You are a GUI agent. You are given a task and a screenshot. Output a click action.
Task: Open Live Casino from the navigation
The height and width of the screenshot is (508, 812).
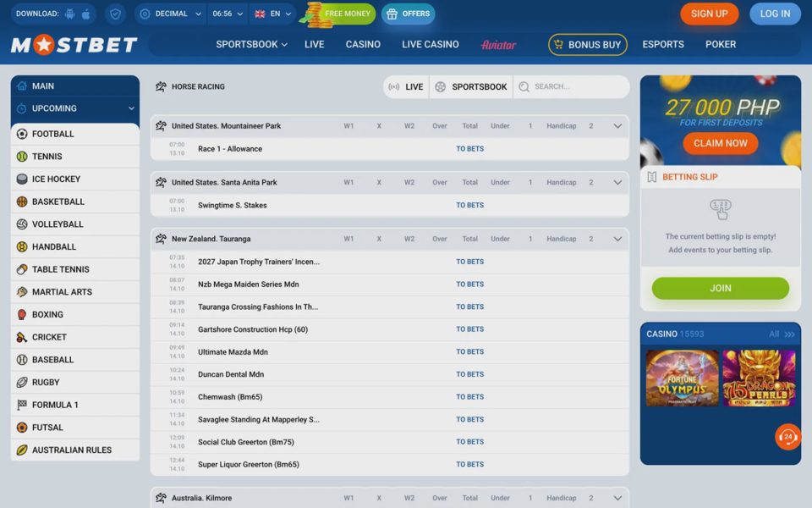tap(431, 45)
